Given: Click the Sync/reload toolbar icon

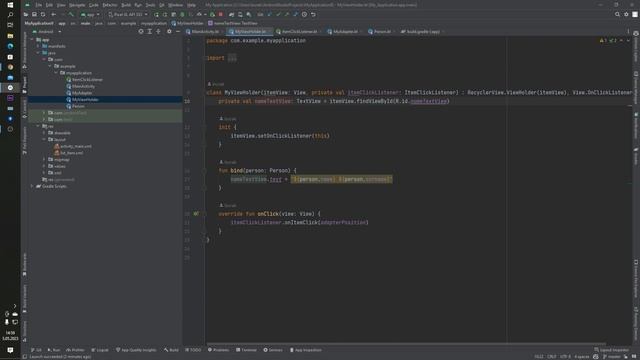Looking at the screenshot, I should point(43,14).
